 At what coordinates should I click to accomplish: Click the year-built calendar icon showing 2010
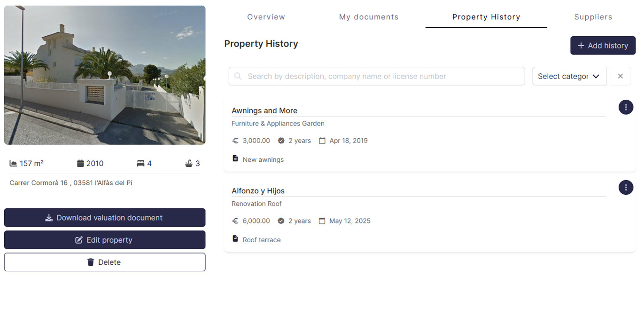(80, 163)
